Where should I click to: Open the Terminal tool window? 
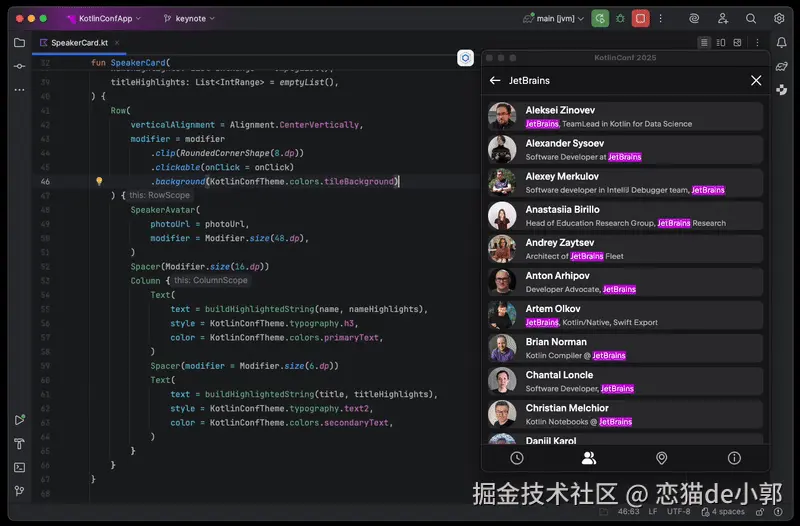coord(19,467)
